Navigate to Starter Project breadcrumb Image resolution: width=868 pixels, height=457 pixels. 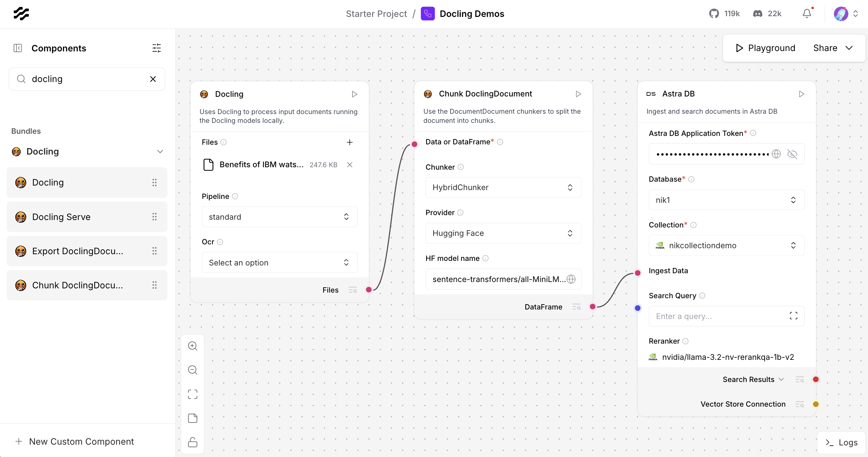[x=376, y=14]
